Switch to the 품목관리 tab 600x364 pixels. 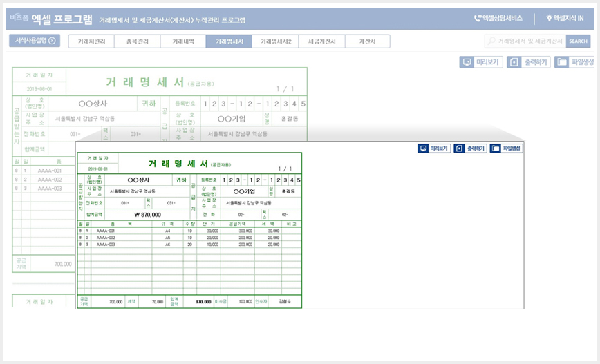pyautogui.click(x=138, y=41)
